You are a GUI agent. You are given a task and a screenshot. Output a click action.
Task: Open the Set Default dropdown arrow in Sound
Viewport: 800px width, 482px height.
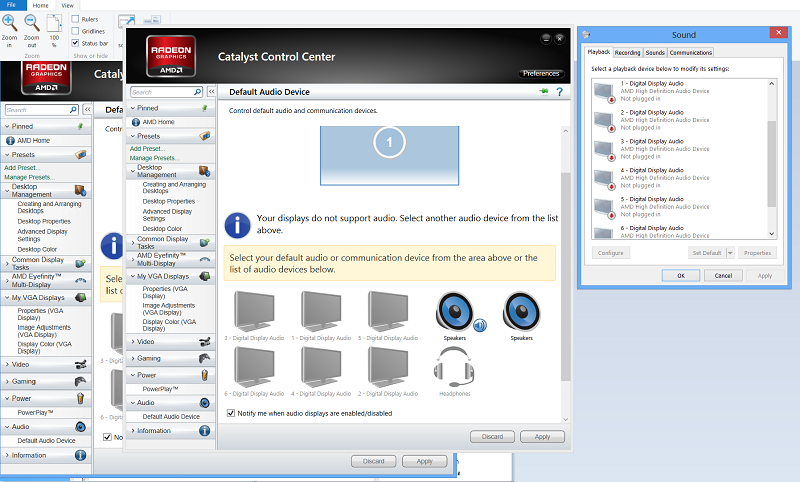coord(730,253)
